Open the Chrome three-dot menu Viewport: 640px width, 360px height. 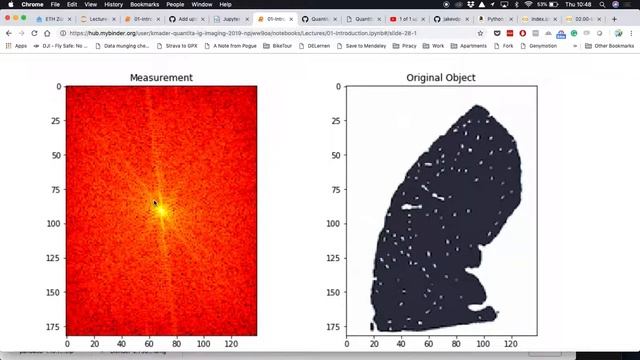631,33
